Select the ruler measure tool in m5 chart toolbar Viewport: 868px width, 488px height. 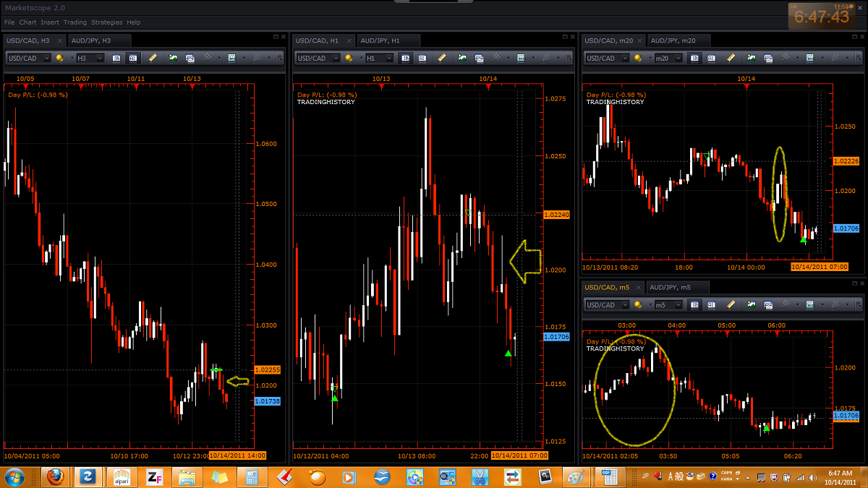pyautogui.click(x=731, y=304)
